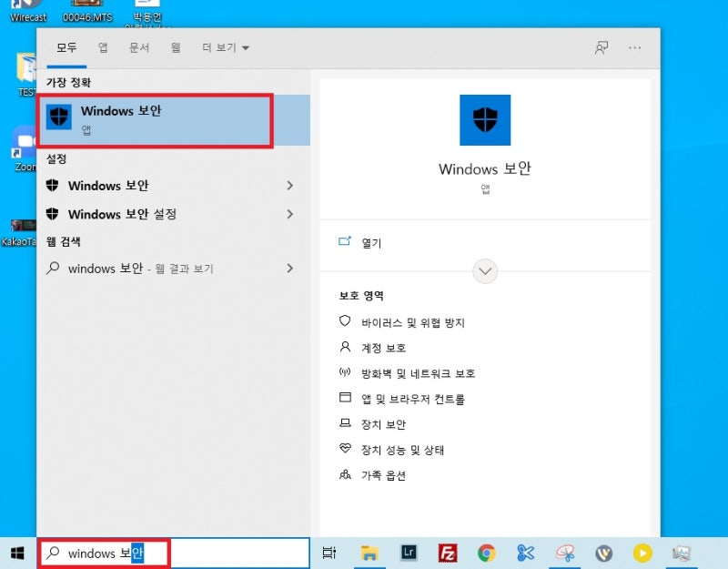Switch to the 모두 tab

66,47
